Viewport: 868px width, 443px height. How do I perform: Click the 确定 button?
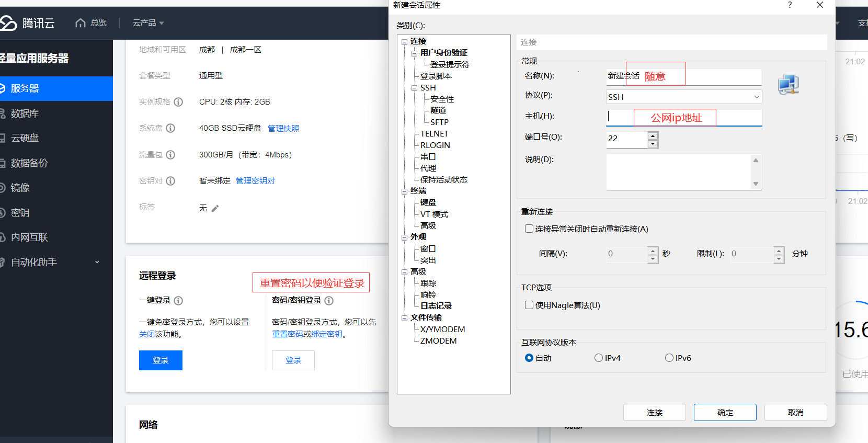(x=725, y=412)
